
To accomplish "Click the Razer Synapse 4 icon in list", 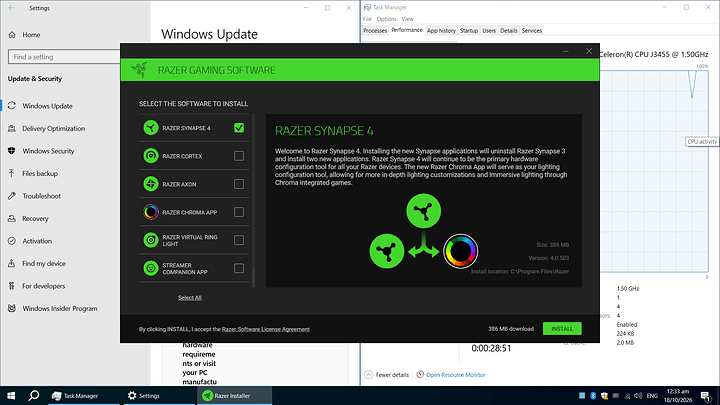I will (151, 128).
